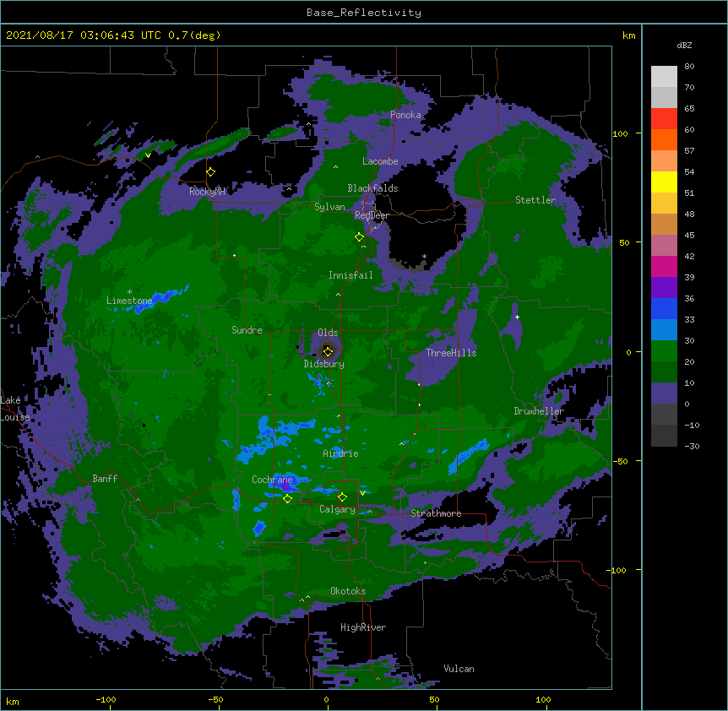
Task: Click the RockyMH label
Action: click(x=207, y=191)
